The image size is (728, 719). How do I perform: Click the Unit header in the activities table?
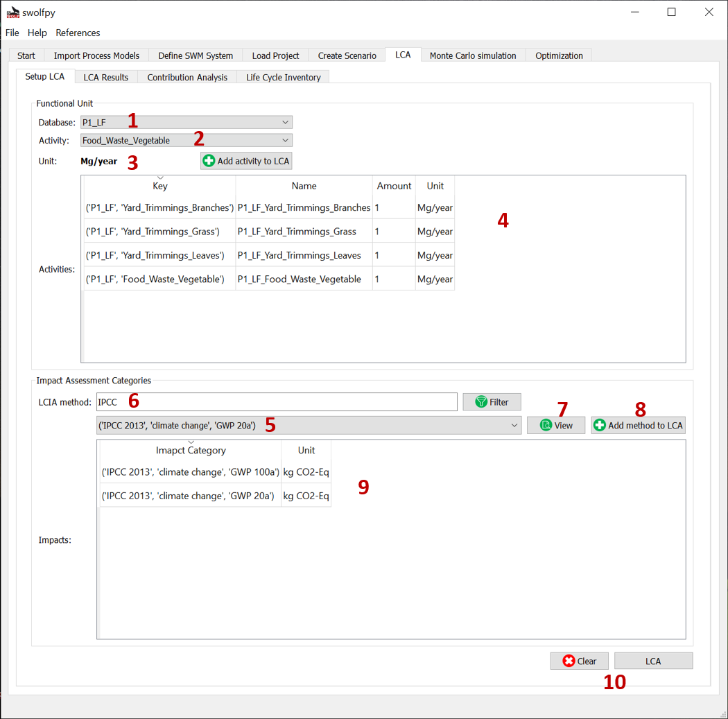coord(435,186)
